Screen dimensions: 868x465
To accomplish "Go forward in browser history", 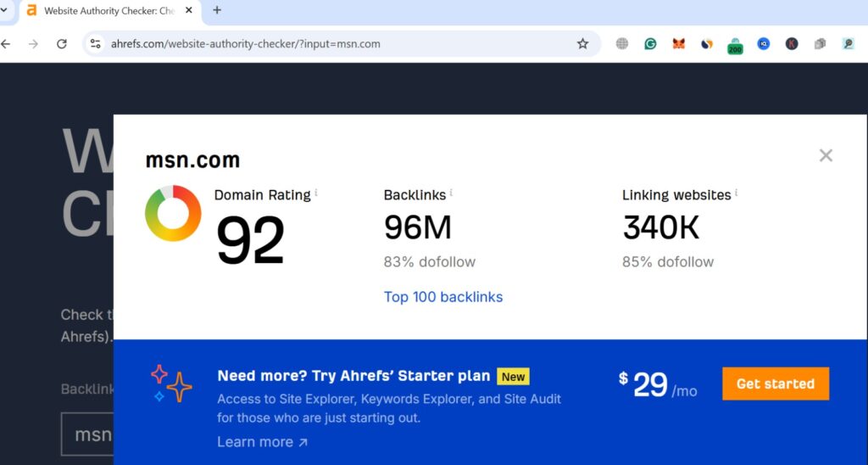I will coord(34,44).
